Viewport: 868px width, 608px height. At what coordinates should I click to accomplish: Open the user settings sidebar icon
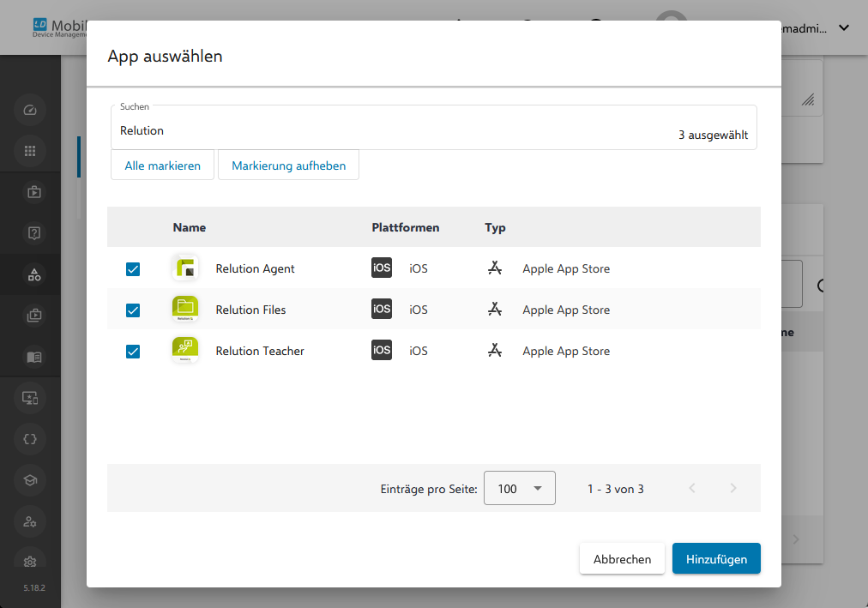30,521
